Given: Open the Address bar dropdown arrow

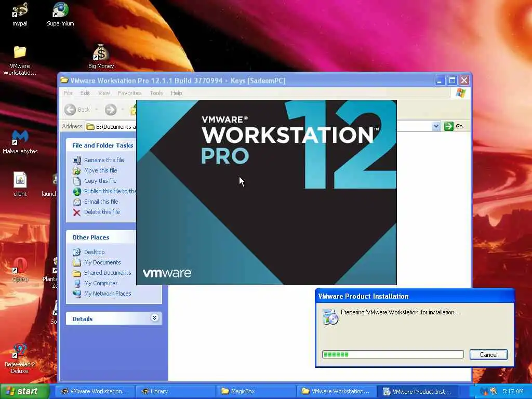Looking at the screenshot, I should pos(436,126).
